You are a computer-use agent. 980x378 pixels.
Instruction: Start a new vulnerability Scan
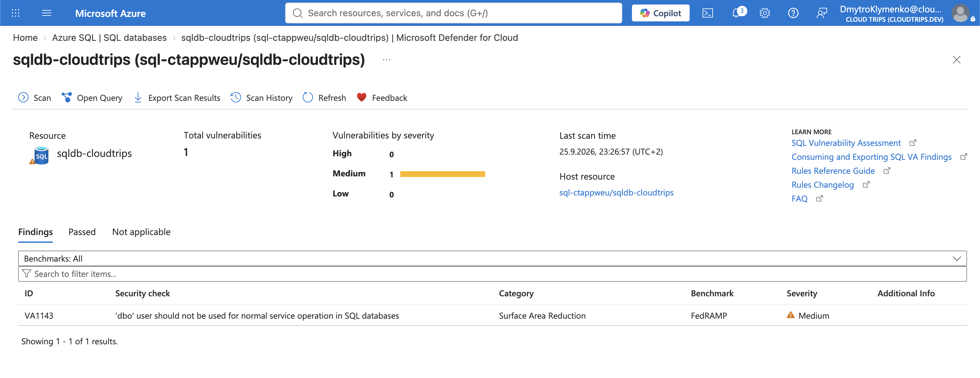point(34,98)
